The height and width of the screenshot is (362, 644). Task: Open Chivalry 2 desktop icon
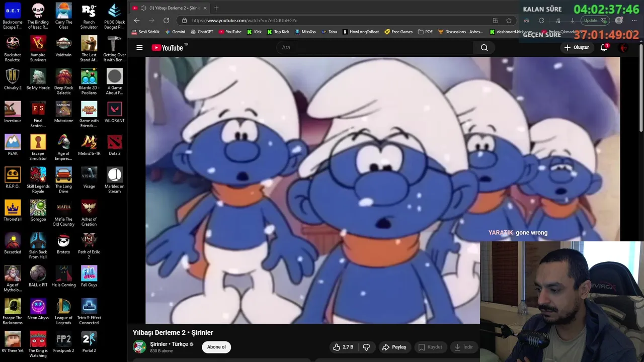[13, 79]
